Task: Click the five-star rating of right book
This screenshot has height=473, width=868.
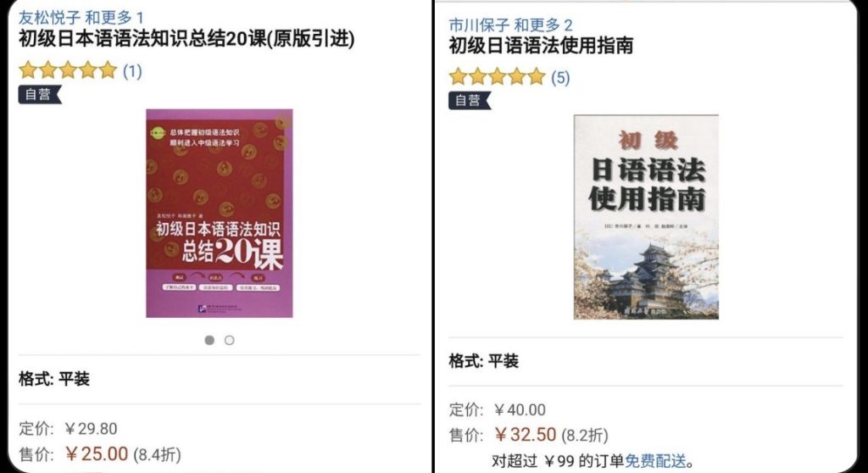Action: [497, 76]
